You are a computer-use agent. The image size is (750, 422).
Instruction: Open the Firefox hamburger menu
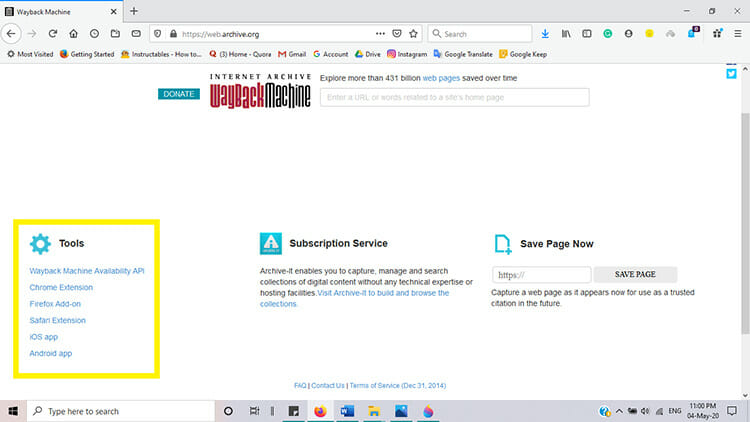[738, 34]
